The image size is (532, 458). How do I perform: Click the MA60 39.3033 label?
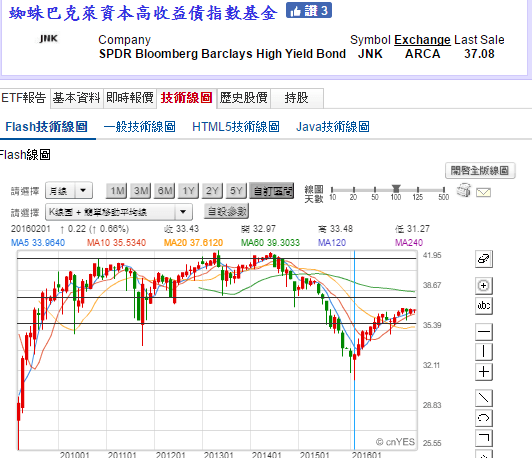[x=270, y=243]
